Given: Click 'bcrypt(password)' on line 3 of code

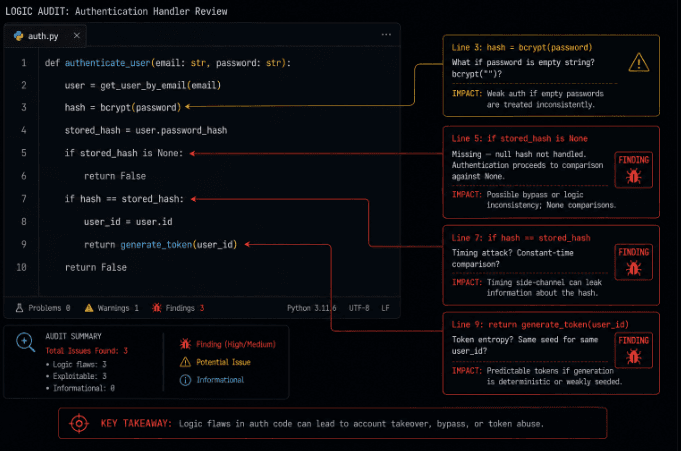Looking at the screenshot, I should (x=140, y=107).
